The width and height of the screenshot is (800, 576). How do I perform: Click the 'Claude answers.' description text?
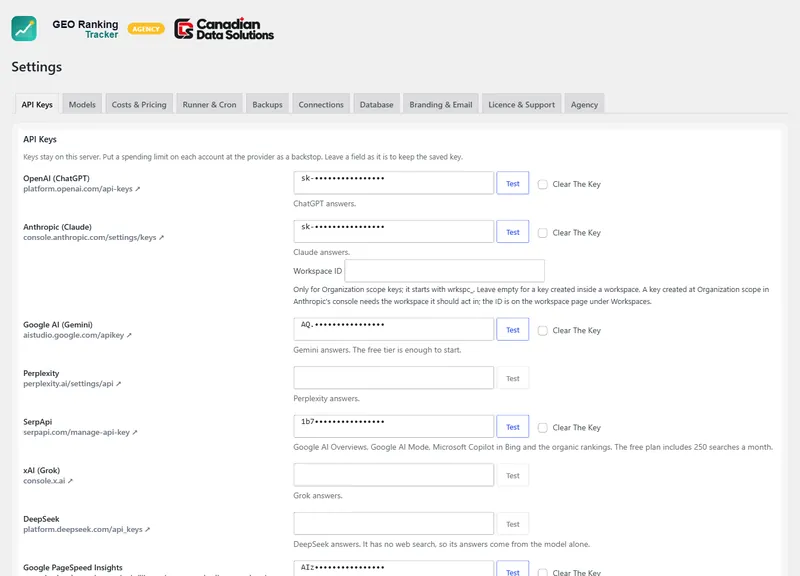pos(321,252)
